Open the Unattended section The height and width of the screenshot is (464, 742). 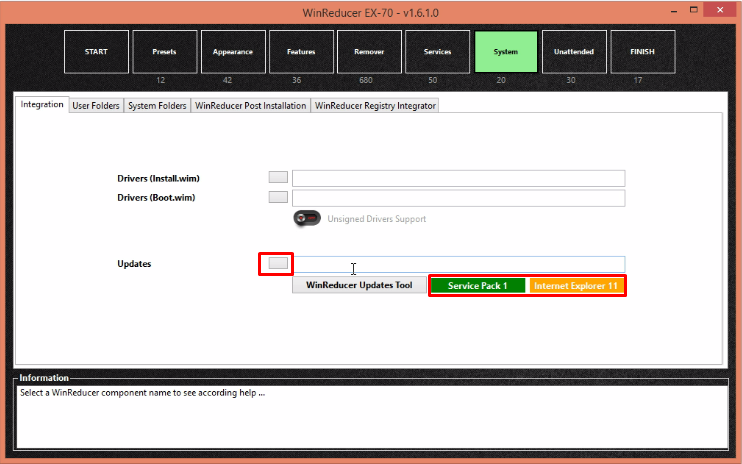(x=574, y=52)
